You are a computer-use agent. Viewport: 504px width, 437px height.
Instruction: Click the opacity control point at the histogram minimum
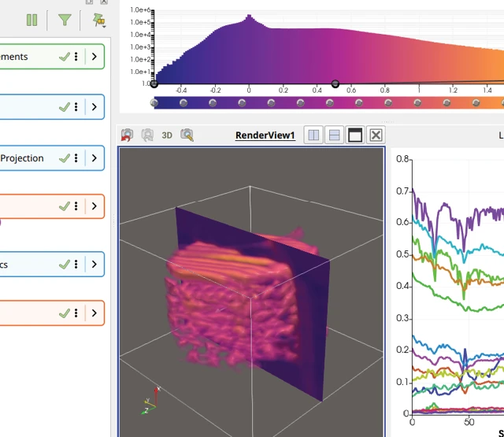[x=154, y=84]
